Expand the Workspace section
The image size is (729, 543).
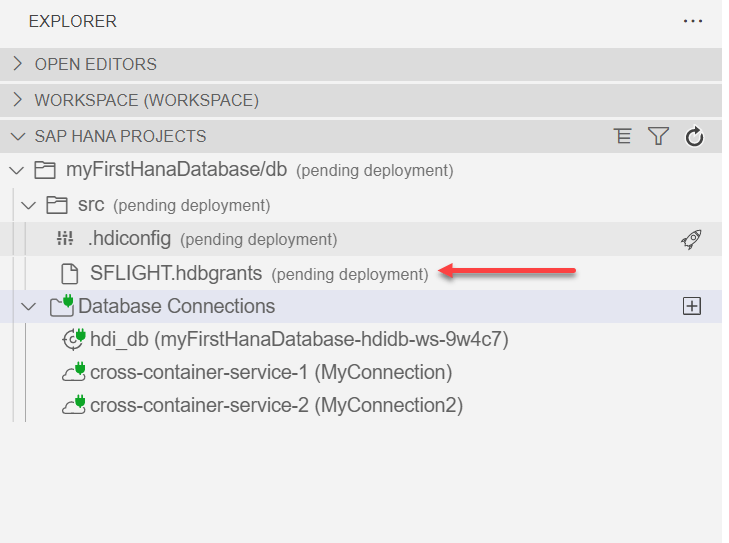coord(17,100)
